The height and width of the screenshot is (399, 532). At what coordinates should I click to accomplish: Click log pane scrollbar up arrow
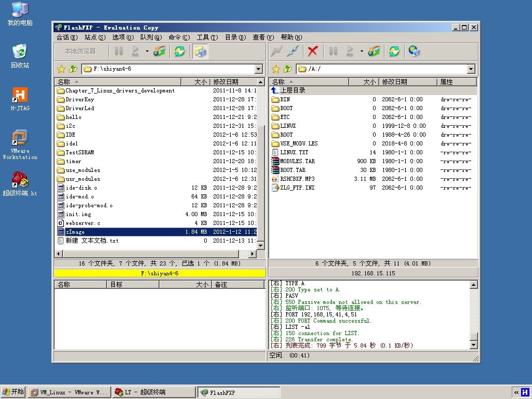pos(474,285)
